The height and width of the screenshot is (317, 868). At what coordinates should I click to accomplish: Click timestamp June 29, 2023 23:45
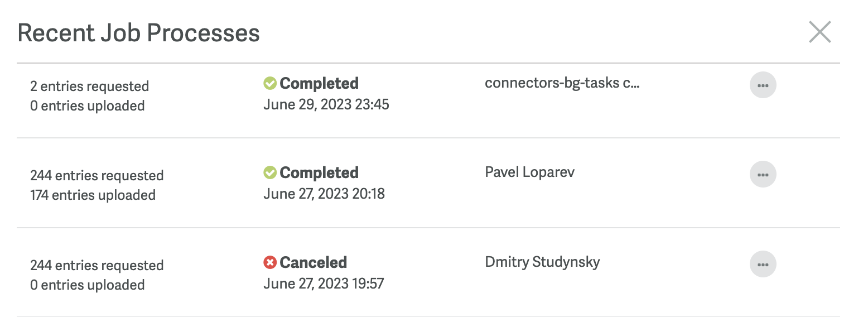click(x=326, y=104)
